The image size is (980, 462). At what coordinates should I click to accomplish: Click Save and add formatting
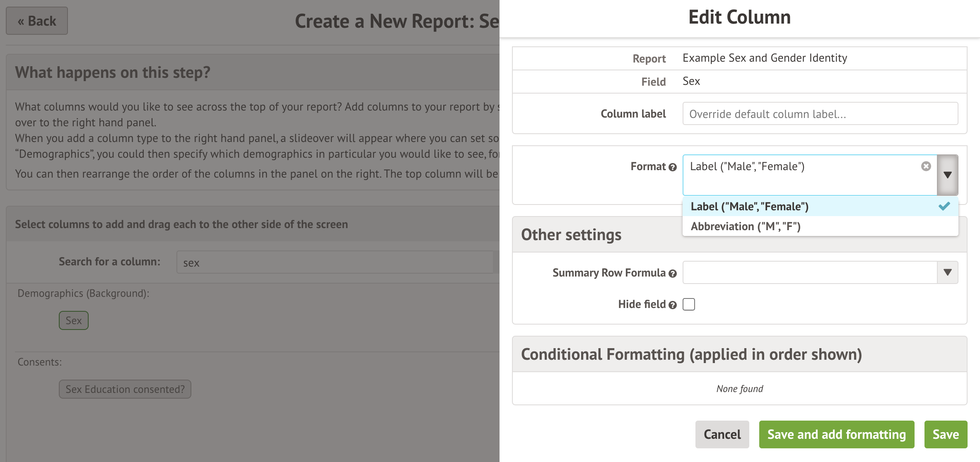click(x=836, y=434)
